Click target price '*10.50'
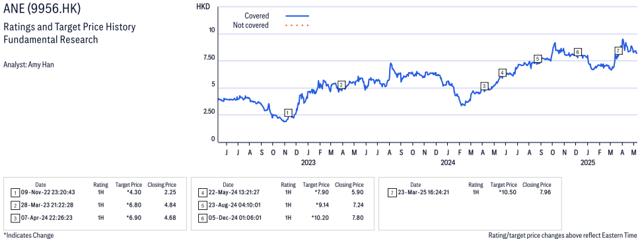This screenshot has width=644, height=239. pos(508,192)
